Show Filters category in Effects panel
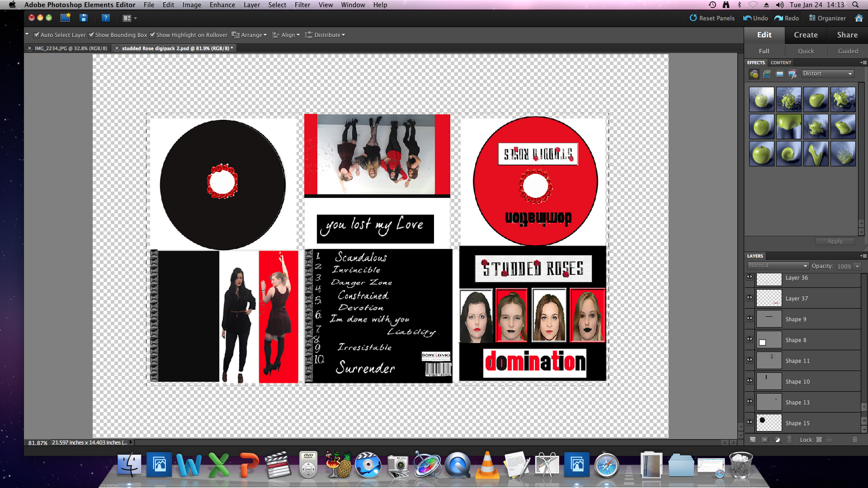This screenshot has height=488, width=868. point(754,74)
